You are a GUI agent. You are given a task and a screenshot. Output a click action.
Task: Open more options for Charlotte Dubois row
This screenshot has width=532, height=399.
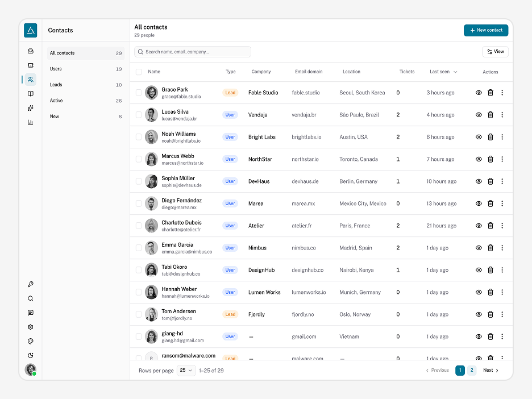pos(502,226)
